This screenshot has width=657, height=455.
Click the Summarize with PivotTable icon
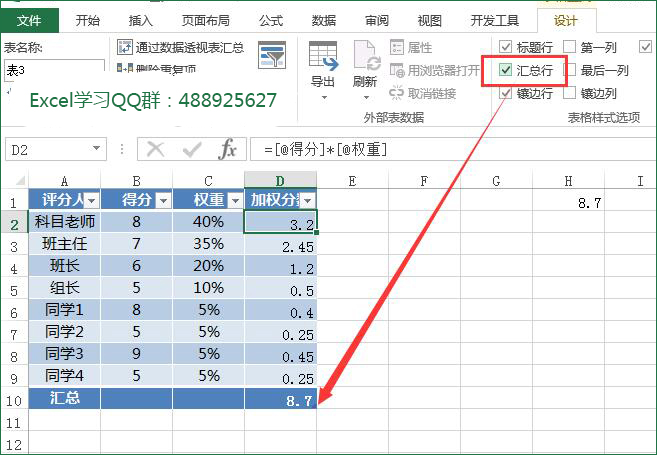pos(124,47)
